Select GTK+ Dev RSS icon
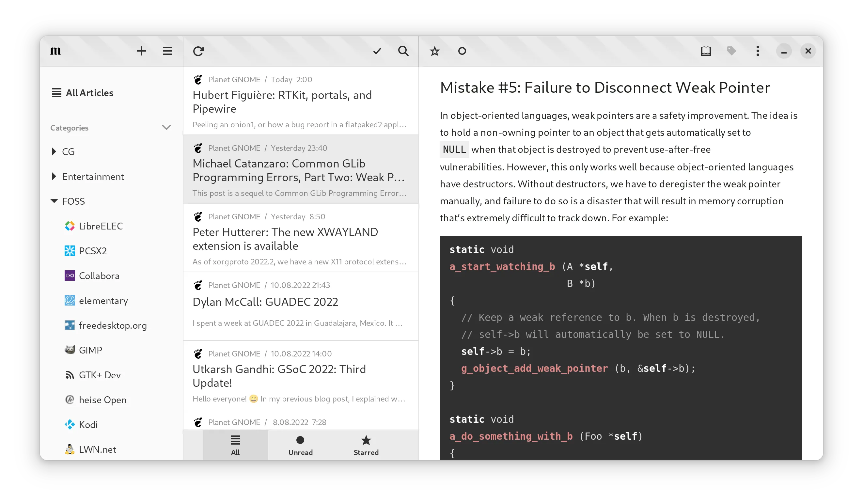863x504 pixels. point(70,375)
